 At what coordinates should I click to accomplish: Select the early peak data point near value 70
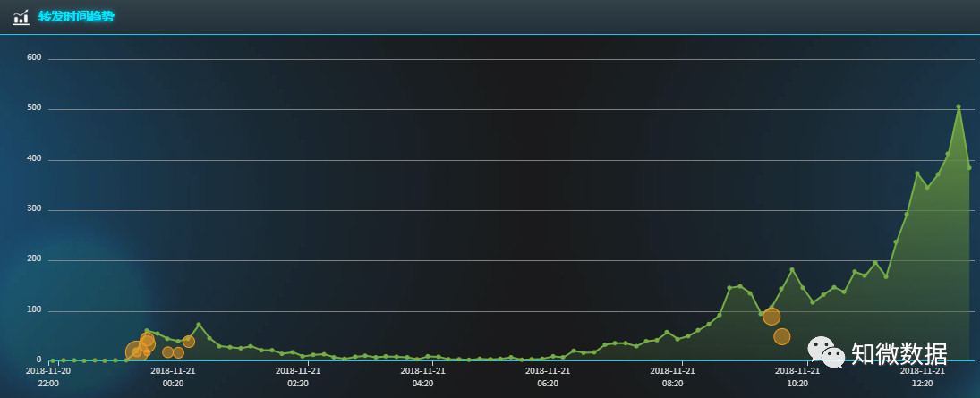(198, 325)
